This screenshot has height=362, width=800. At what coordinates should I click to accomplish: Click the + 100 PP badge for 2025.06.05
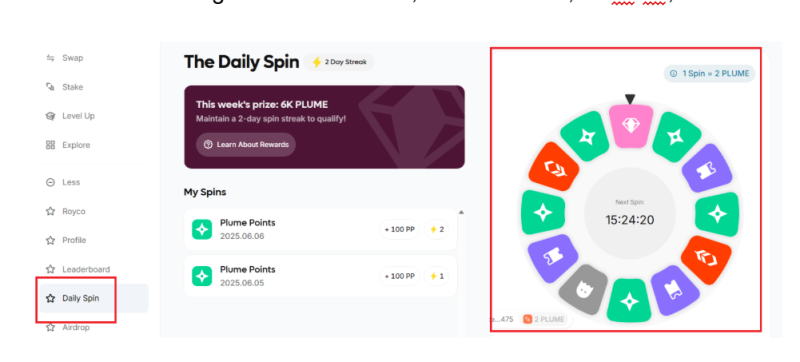(399, 276)
